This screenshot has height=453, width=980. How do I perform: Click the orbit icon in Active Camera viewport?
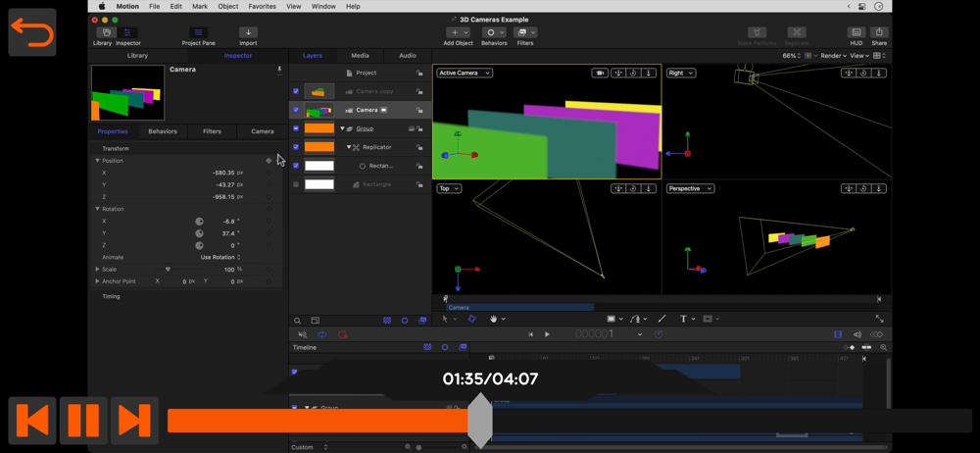(x=633, y=74)
